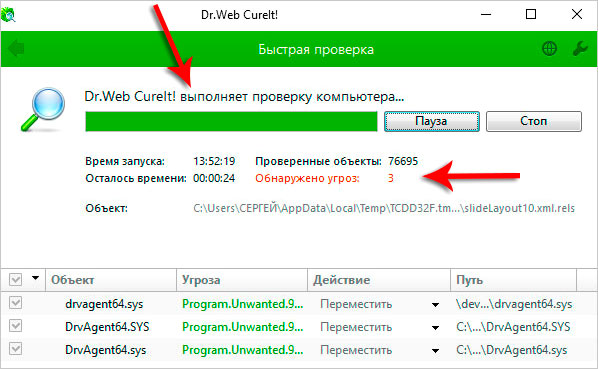Pause the scan with Пауза button
Image resolution: width=598 pixels, height=369 pixels.
(x=432, y=121)
